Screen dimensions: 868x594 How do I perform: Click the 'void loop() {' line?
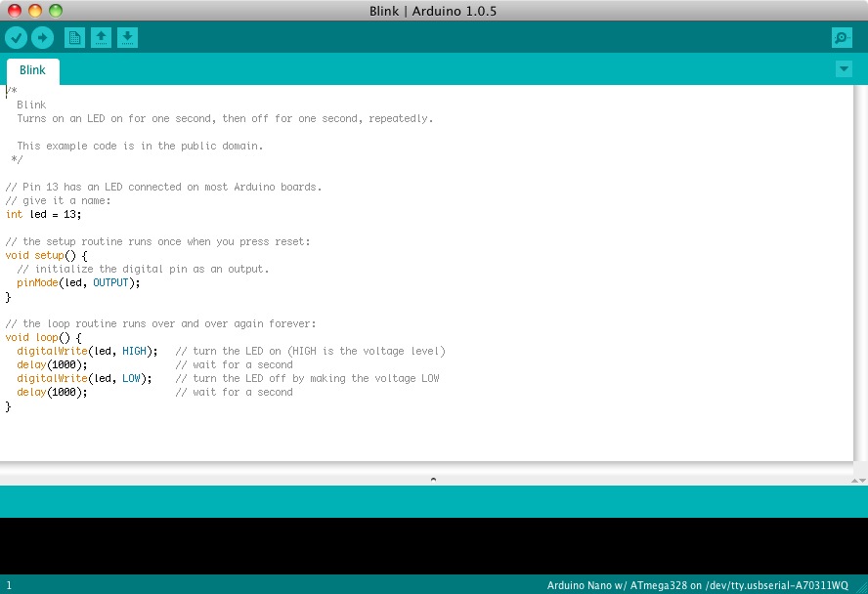[43, 337]
